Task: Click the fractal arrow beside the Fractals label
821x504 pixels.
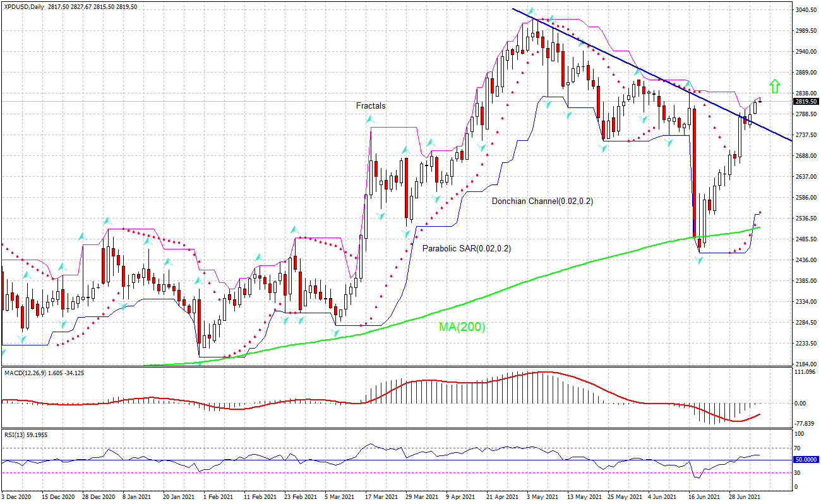Action: point(371,118)
